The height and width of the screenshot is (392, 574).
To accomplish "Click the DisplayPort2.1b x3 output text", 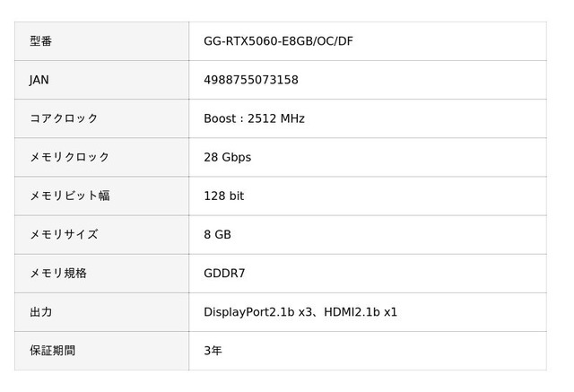I will [x=258, y=312].
